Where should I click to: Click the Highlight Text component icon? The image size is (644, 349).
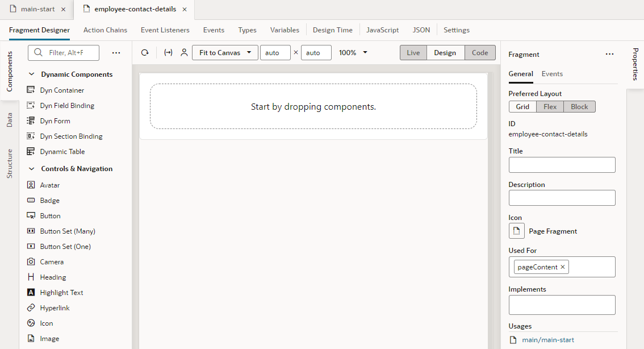[x=31, y=292]
